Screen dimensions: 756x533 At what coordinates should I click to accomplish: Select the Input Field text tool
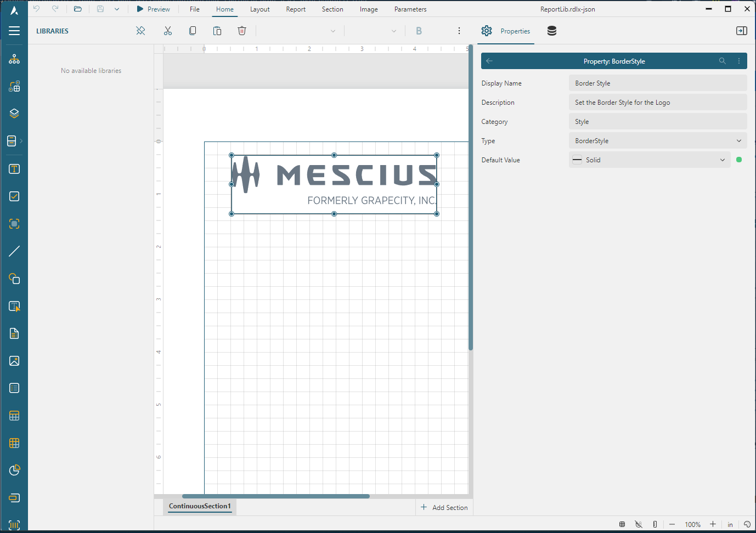14,306
